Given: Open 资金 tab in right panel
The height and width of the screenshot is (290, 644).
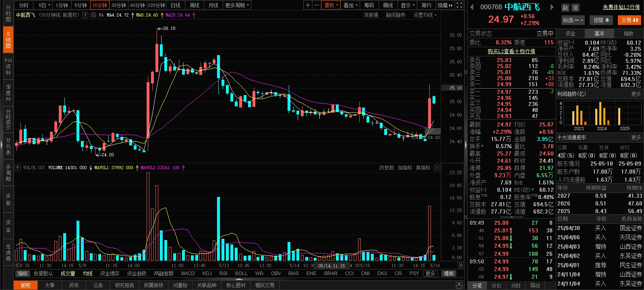Looking at the screenshot, I should (570, 33).
